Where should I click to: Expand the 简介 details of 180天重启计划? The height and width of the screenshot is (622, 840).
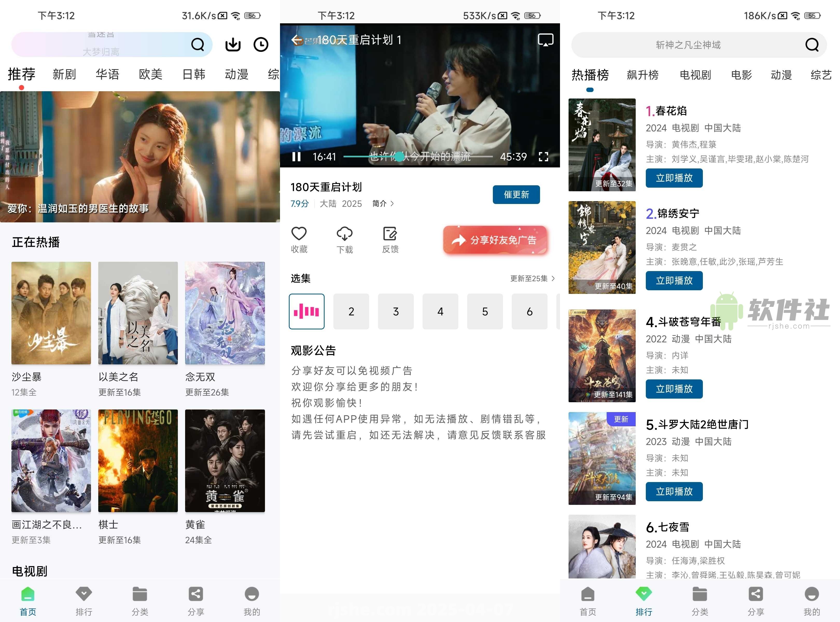click(383, 203)
